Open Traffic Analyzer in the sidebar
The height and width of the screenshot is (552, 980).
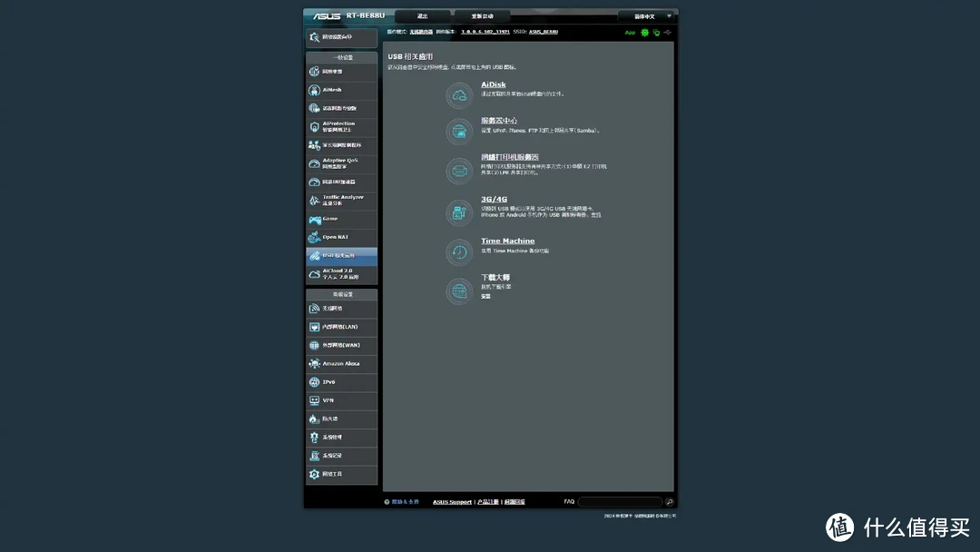[x=341, y=200]
